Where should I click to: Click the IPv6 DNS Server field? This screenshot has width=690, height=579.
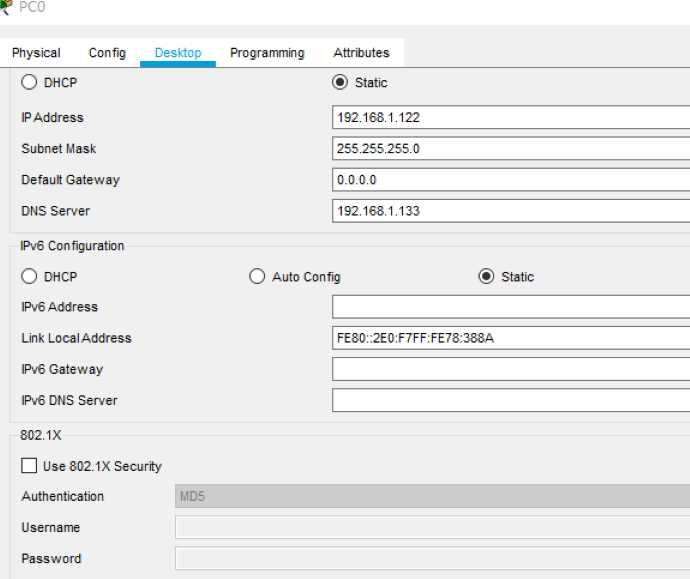511,400
